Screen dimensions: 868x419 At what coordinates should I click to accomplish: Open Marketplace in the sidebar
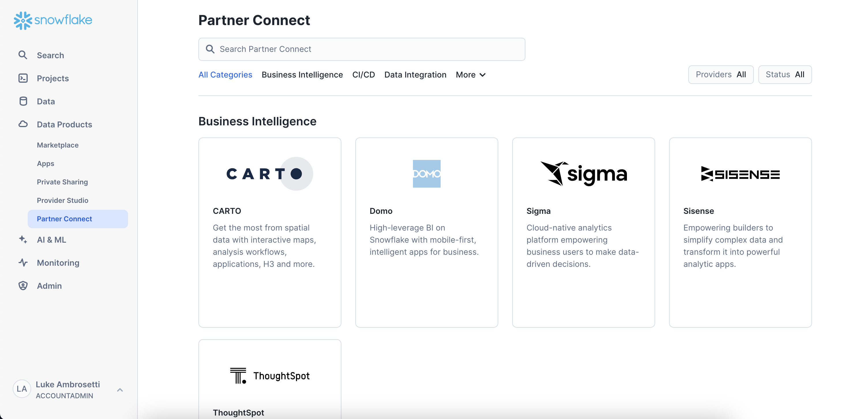click(58, 145)
